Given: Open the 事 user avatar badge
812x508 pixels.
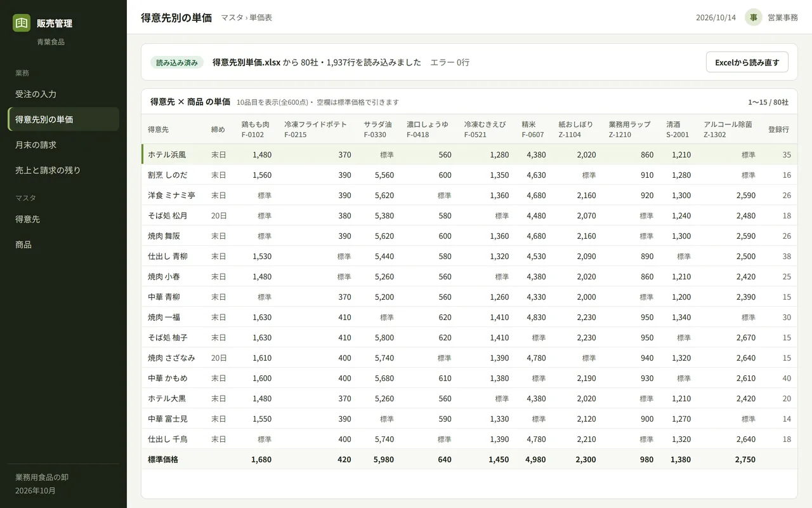Looking at the screenshot, I should tap(754, 17).
